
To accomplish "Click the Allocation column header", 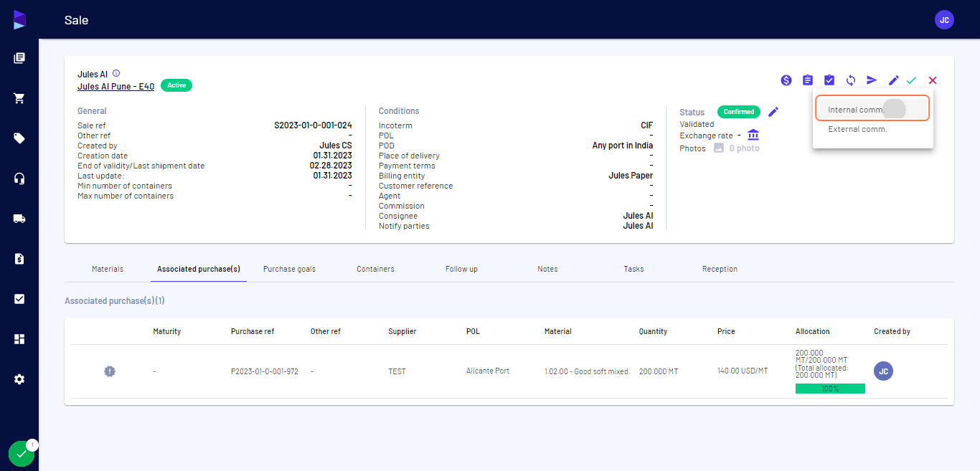I will [813, 331].
